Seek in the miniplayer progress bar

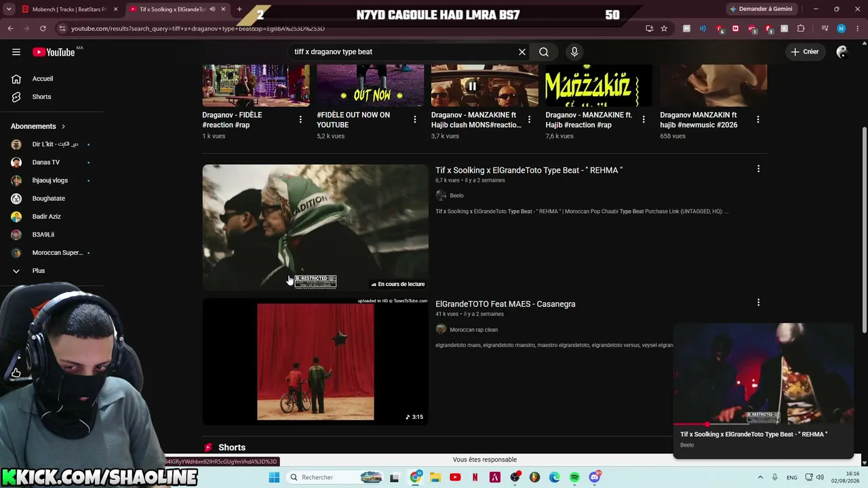(x=763, y=424)
